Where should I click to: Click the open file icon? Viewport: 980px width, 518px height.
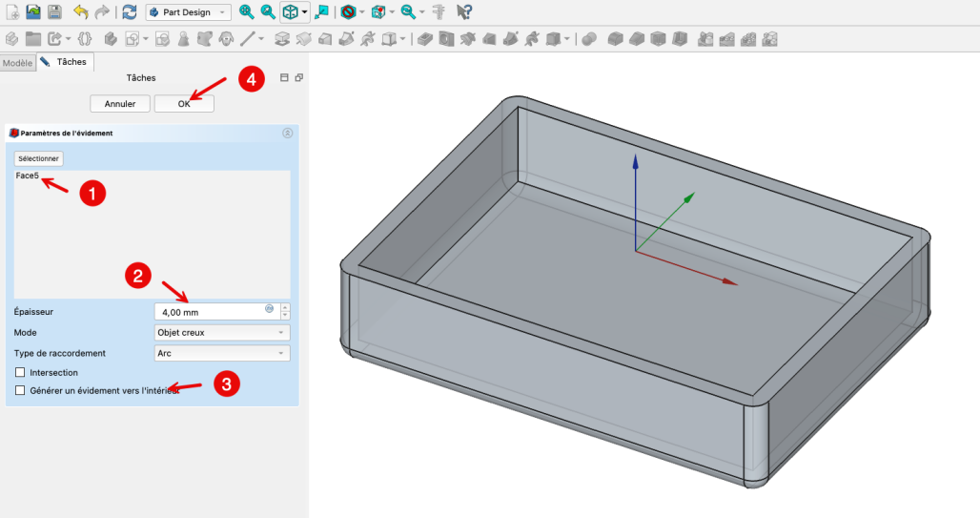click(32, 12)
